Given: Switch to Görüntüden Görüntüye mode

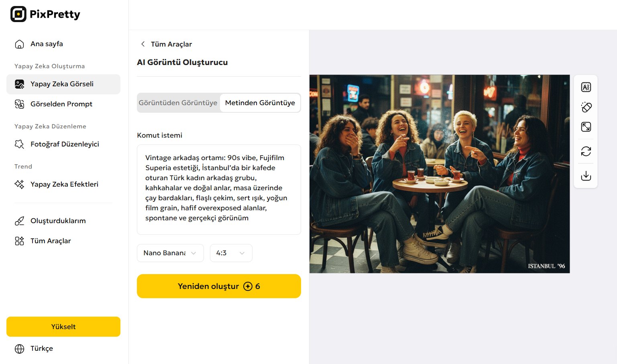Looking at the screenshot, I should pyautogui.click(x=178, y=103).
